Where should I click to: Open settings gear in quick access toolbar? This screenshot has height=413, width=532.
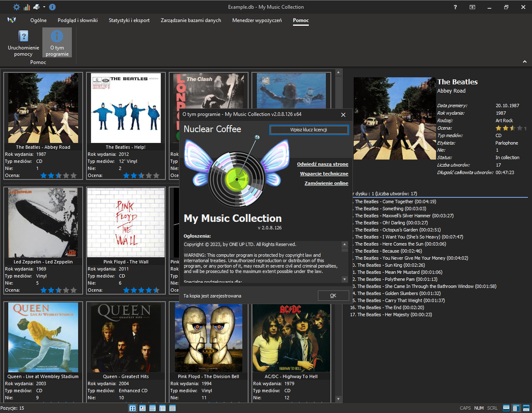click(17, 7)
